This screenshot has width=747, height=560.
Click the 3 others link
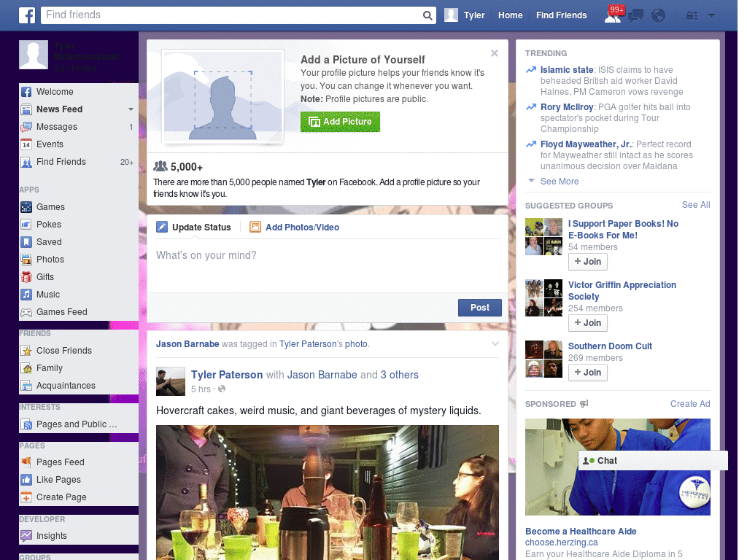tap(399, 375)
